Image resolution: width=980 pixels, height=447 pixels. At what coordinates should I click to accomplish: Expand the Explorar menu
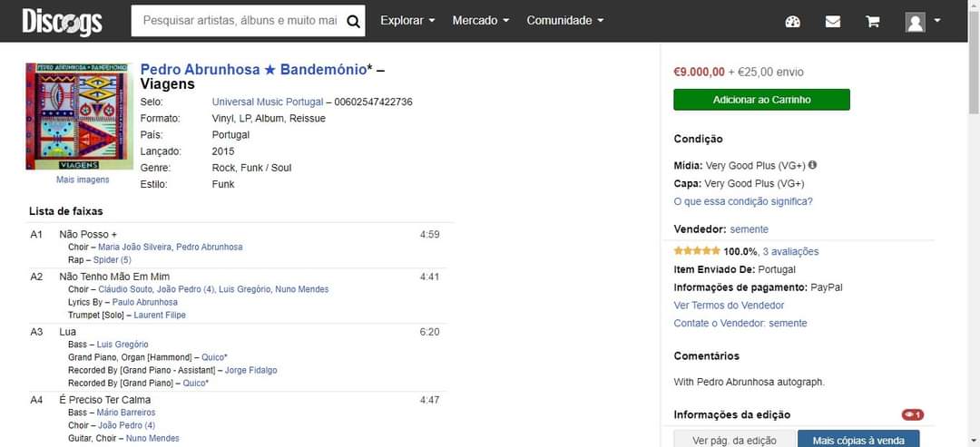[x=407, y=21]
